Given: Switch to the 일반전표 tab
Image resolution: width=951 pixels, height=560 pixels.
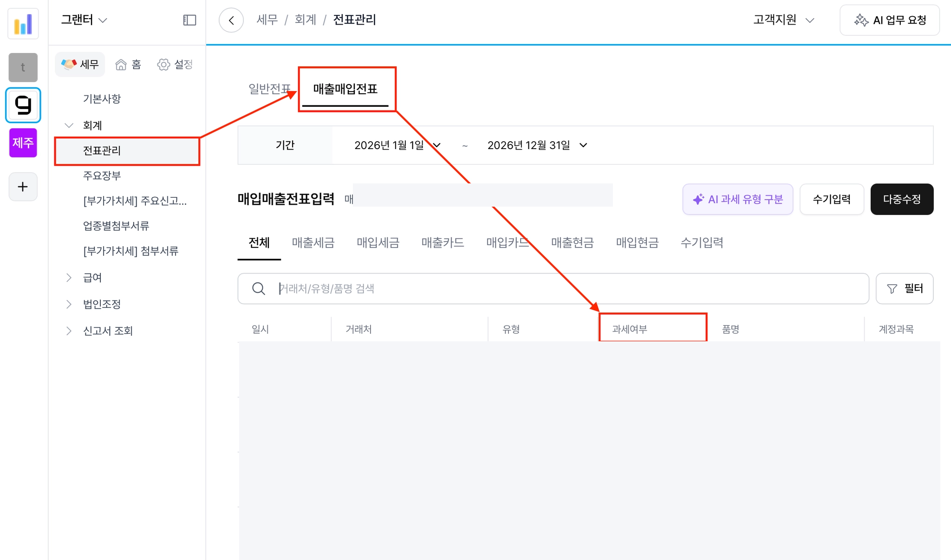Looking at the screenshot, I should (269, 88).
